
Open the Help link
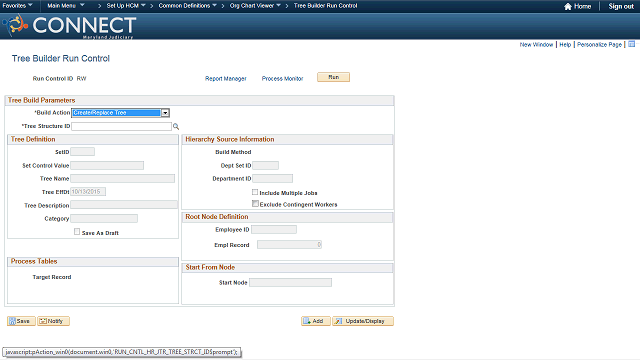[565, 44]
